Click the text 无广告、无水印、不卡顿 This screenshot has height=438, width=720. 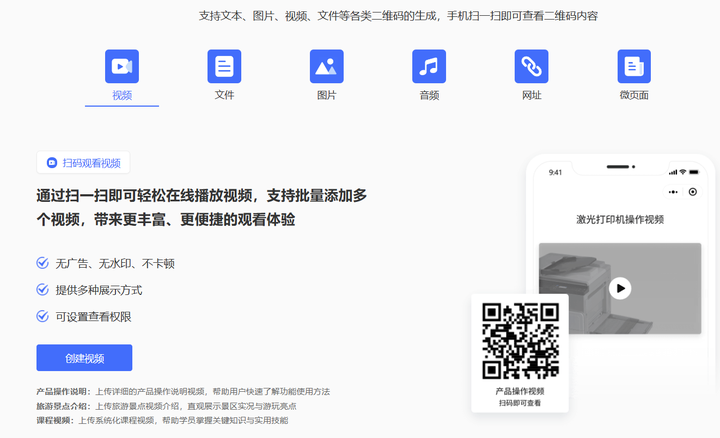115,264
